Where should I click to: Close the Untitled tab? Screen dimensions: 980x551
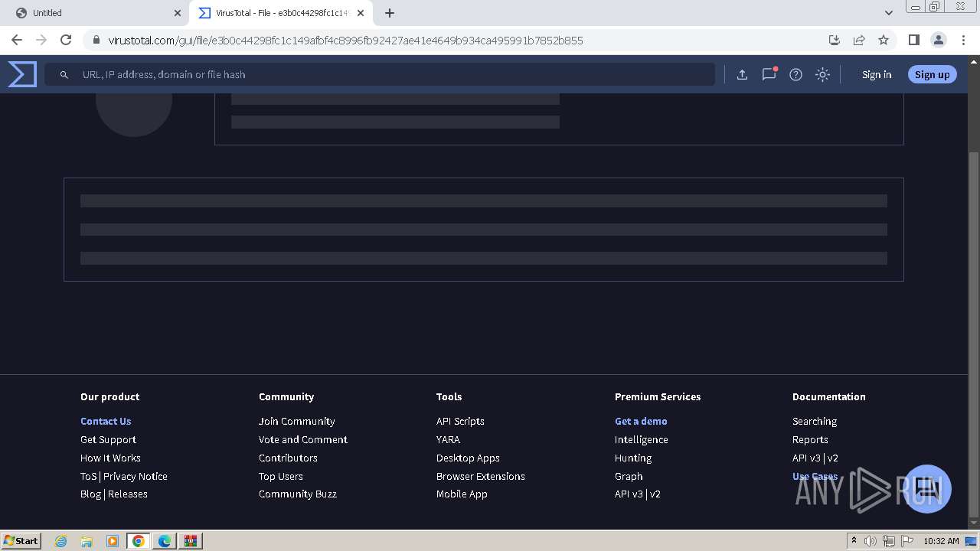tap(177, 13)
